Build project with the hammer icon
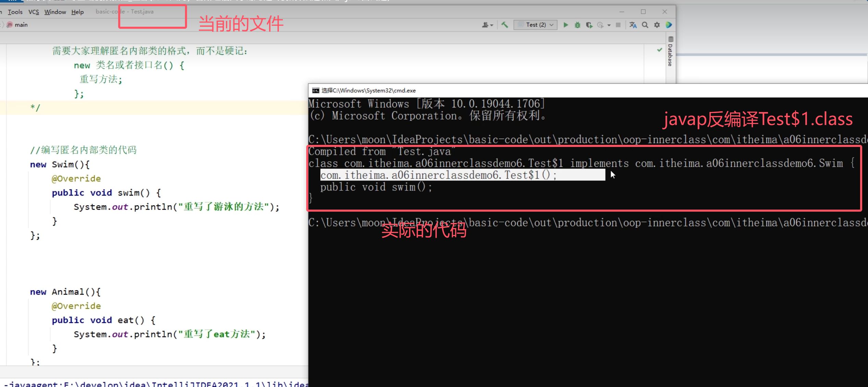 coord(505,25)
